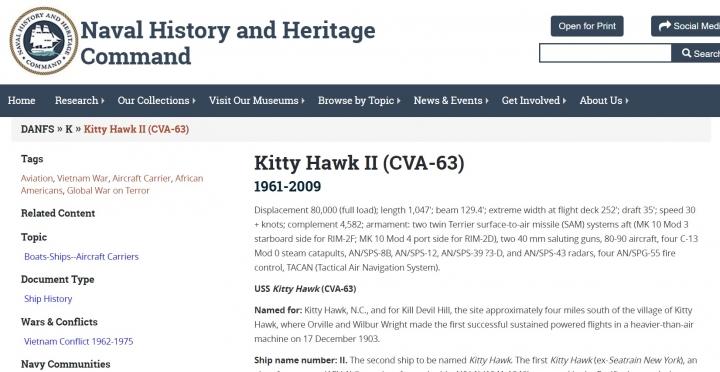Viewport: 720px width, 372px height.
Task: Select the Boats-Ships--Aircraft Carriers topic link
Action: coord(81,257)
